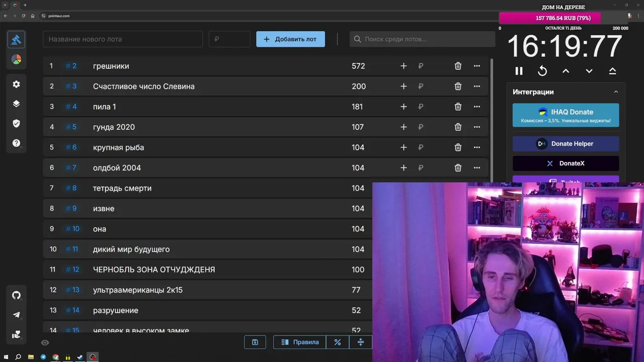
Task: Click the donation goal progress bar
Action: coord(563,18)
